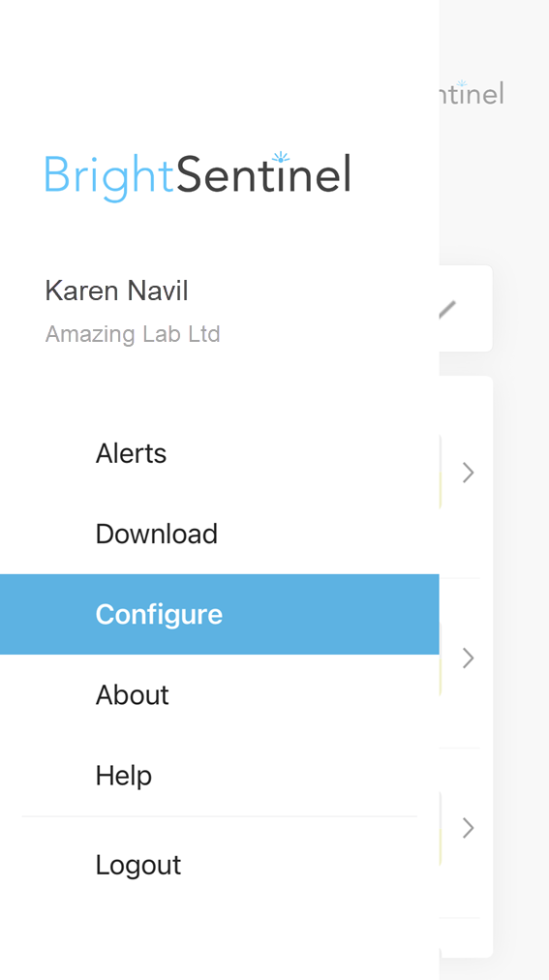Click the yellow-edged thumbnail in the second row
The image size is (549, 980).
(x=441, y=658)
